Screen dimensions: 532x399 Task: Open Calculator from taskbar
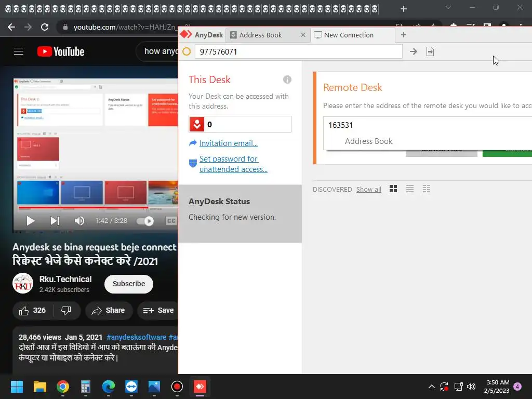[86, 387]
